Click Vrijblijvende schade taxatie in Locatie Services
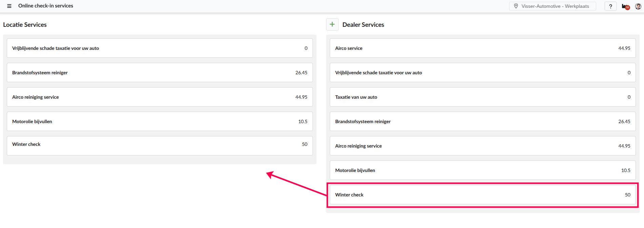Image resolution: width=644 pixels, height=228 pixels. coord(159,48)
